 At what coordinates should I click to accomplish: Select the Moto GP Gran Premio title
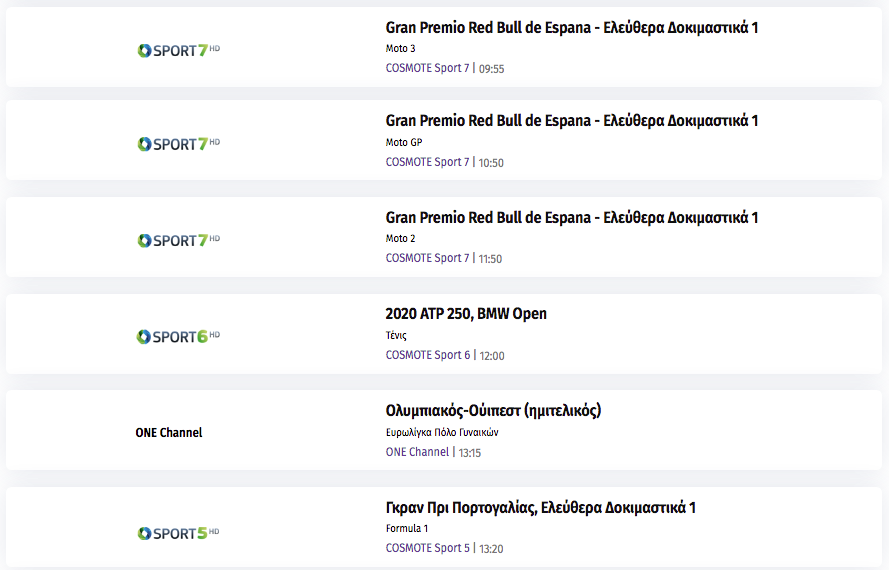tap(572, 121)
